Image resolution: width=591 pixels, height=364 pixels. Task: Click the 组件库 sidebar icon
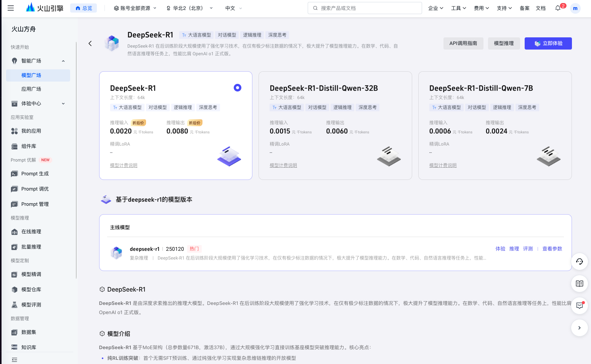tap(14, 146)
